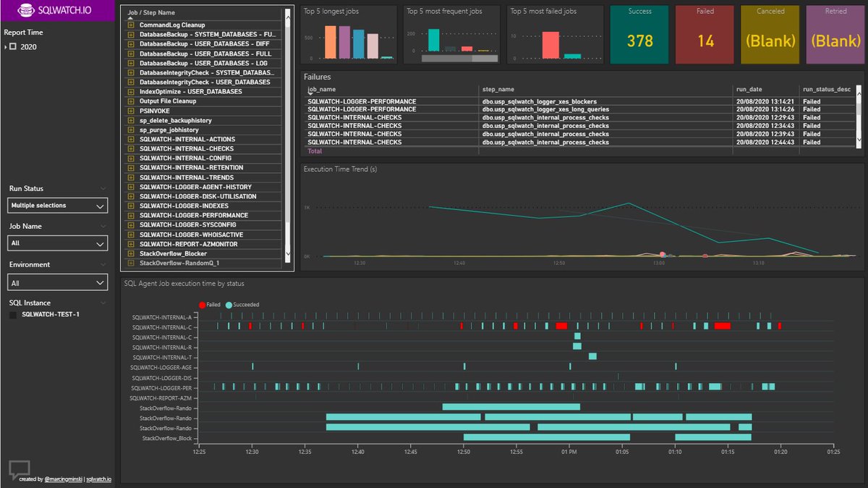
Task: Click plus icon beside SQLWATCH-INTERNAL-CHECKS job row
Action: click(x=131, y=148)
